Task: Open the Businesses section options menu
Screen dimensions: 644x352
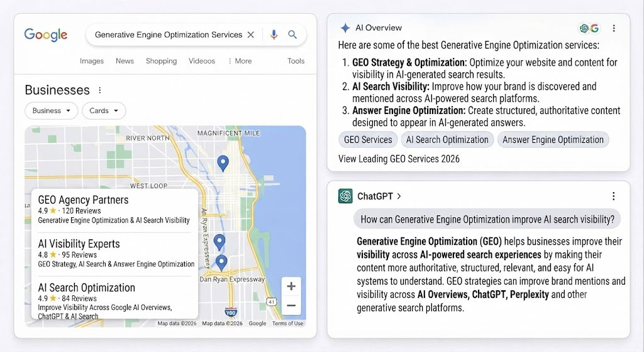Action: [x=100, y=90]
